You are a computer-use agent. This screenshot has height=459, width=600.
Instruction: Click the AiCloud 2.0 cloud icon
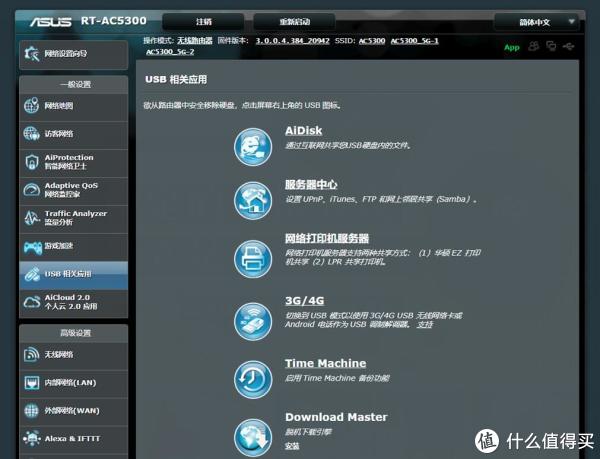click(32, 302)
